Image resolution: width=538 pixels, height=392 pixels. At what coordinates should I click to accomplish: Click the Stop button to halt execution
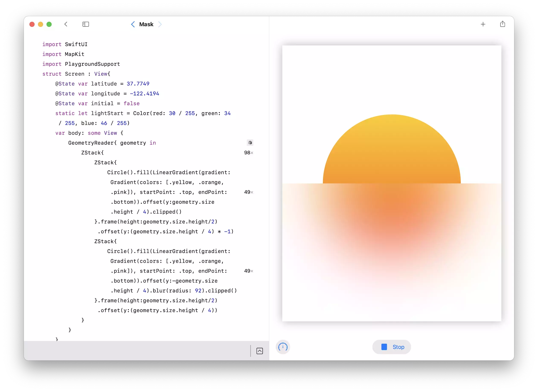coord(391,347)
